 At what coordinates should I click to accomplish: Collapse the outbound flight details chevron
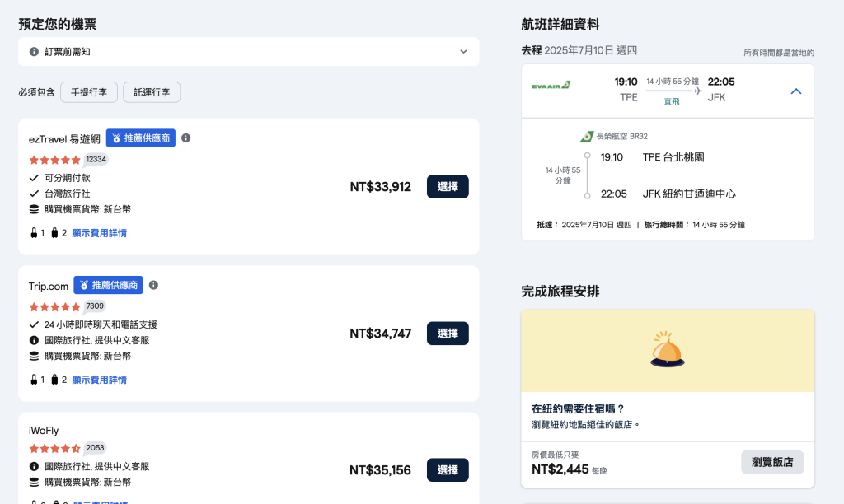796,91
